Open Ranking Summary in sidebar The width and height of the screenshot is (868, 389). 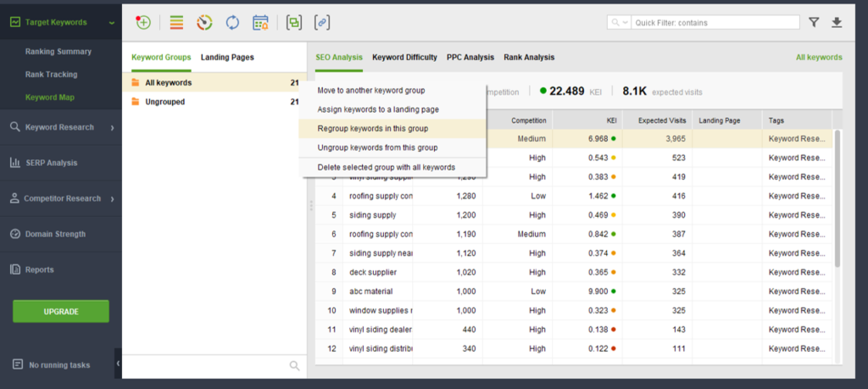click(x=58, y=52)
